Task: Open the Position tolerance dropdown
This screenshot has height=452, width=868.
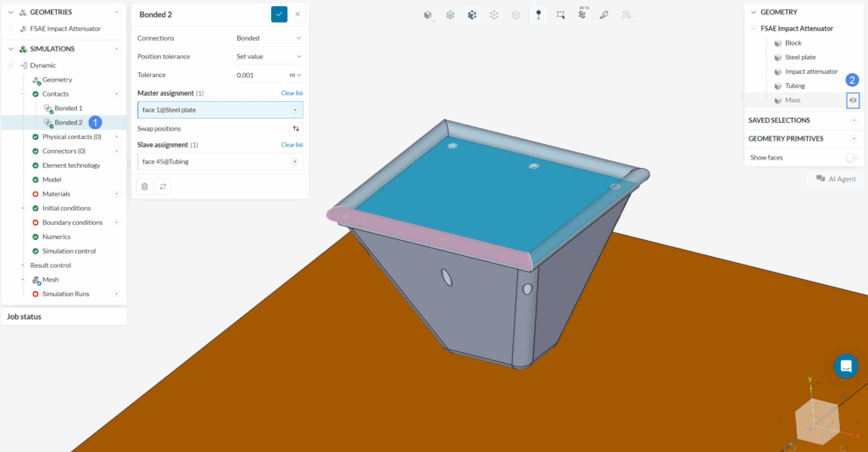Action: 269,57
